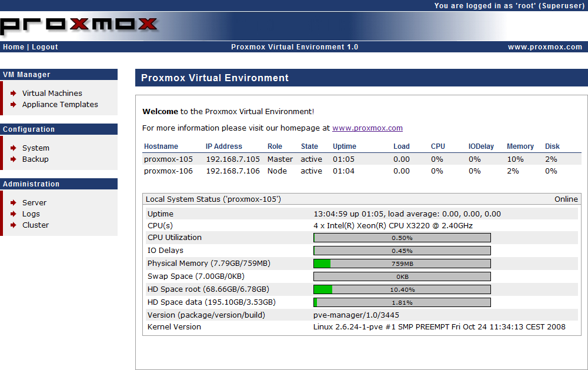Click red arrow icon beside Backup
The height and width of the screenshot is (370, 588).
coord(14,159)
